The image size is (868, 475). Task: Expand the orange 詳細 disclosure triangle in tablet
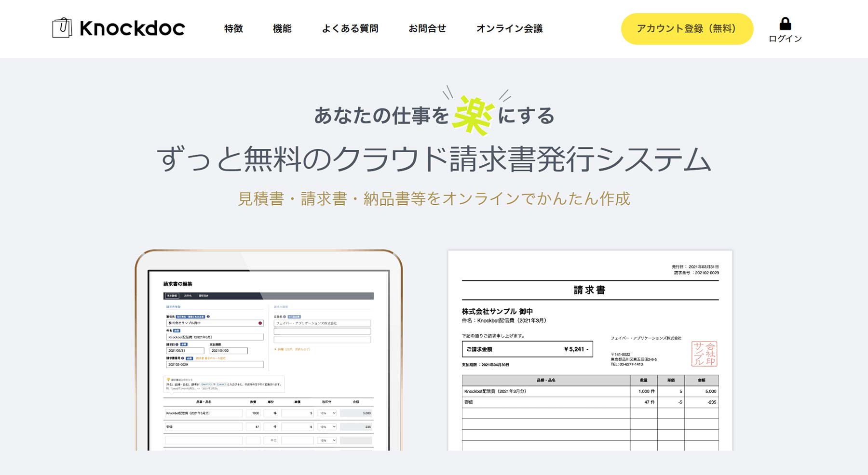[x=275, y=349]
